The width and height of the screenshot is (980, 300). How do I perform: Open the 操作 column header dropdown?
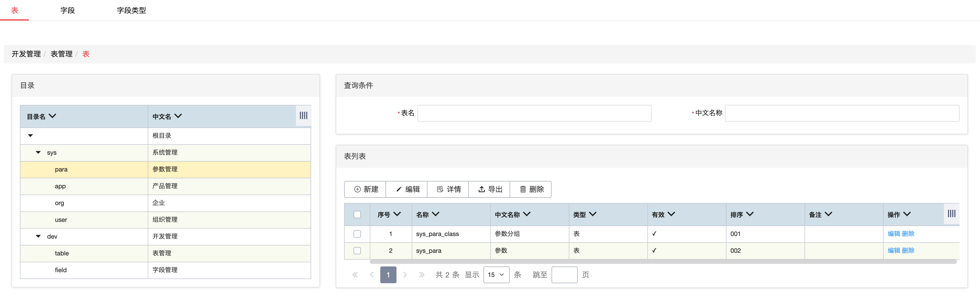[x=907, y=214]
